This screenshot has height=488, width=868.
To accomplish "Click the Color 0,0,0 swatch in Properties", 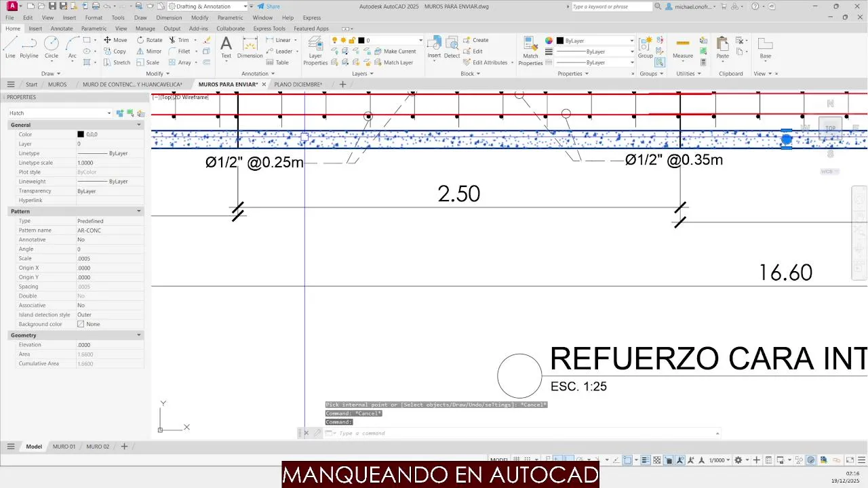I will point(81,134).
